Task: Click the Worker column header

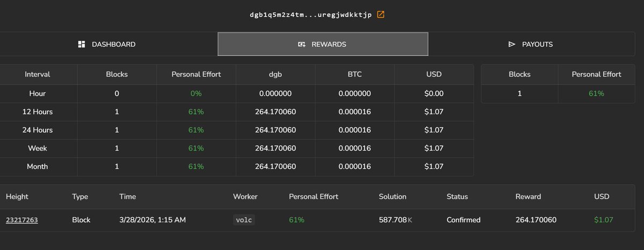Action: point(246,197)
